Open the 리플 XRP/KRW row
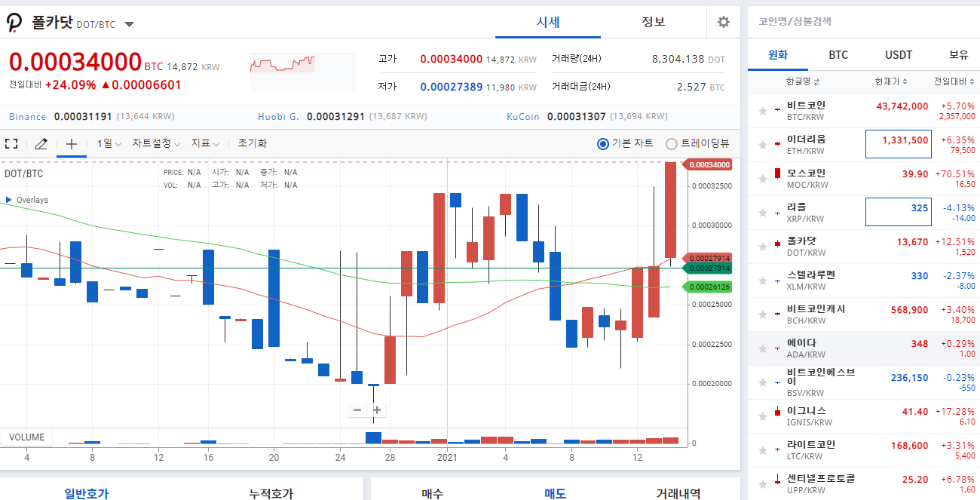The width and height of the screenshot is (980, 500). (x=864, y=213)
